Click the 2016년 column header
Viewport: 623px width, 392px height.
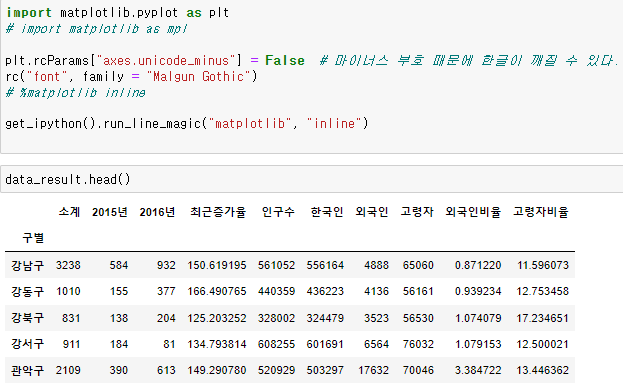pos(157,212)
